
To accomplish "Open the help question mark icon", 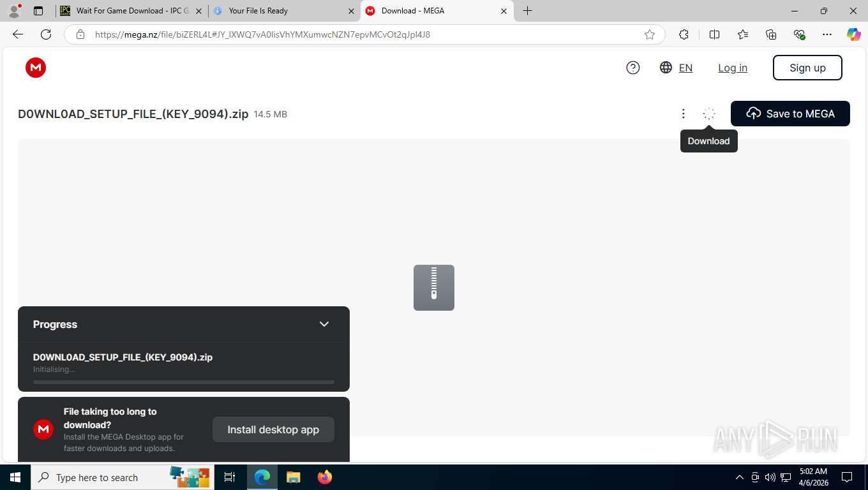I will (x=633, y=68).
